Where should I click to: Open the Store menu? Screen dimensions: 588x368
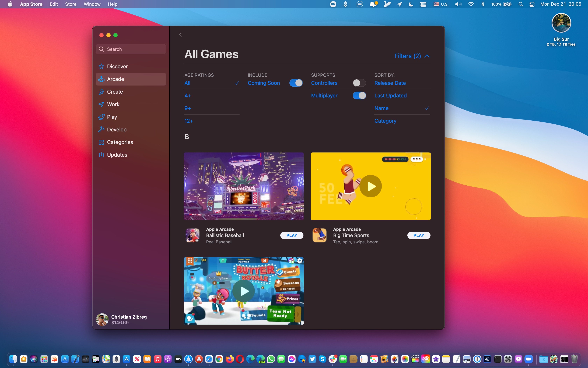tap(71, 4)
